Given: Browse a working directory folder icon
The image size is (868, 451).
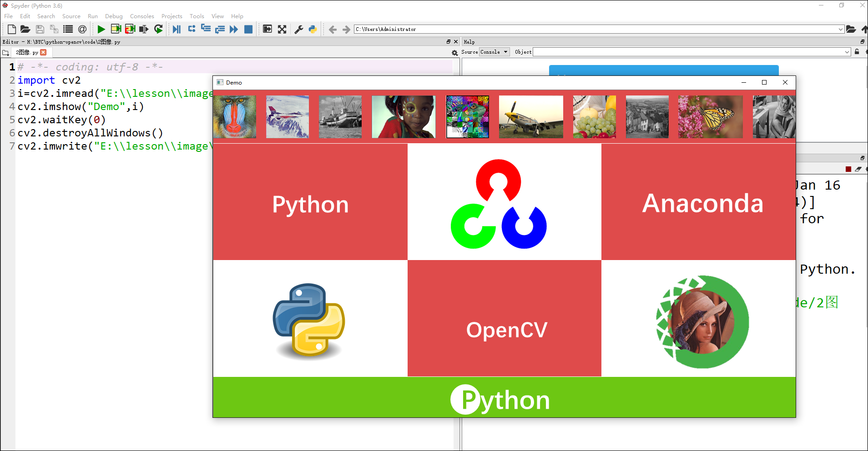Looking at the screenshot, I should pyautogui.click(x=851, y=29).
